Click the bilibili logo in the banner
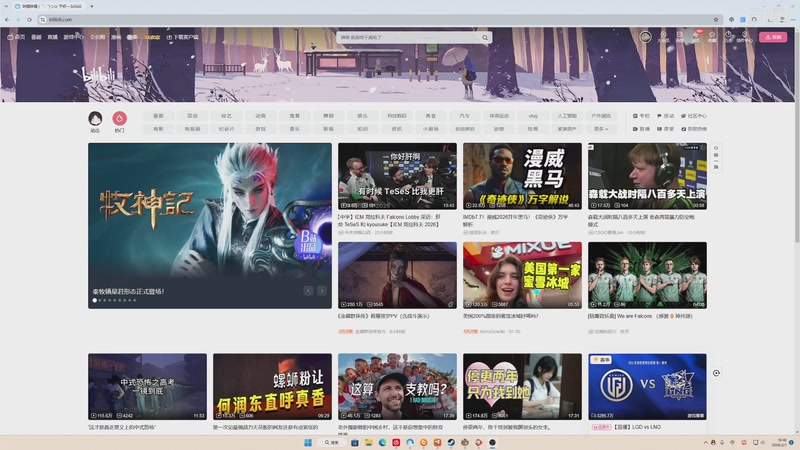This screenshot has height=450, width=800. [x=99, y=76]
